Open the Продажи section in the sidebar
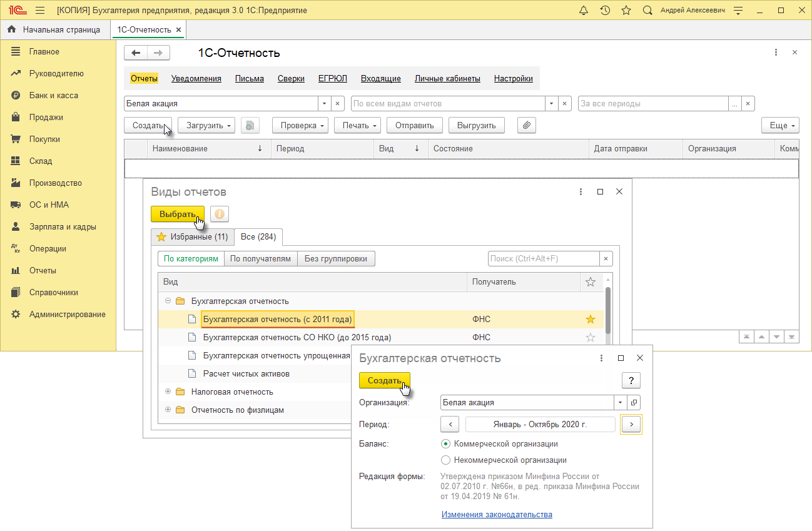 (x=46, y=117)
